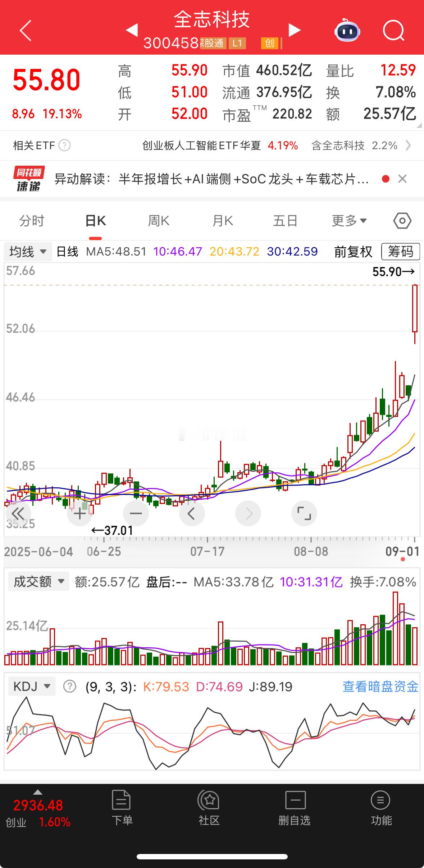Open 成交额 indicator dropdown

click(x=38, y=582)
